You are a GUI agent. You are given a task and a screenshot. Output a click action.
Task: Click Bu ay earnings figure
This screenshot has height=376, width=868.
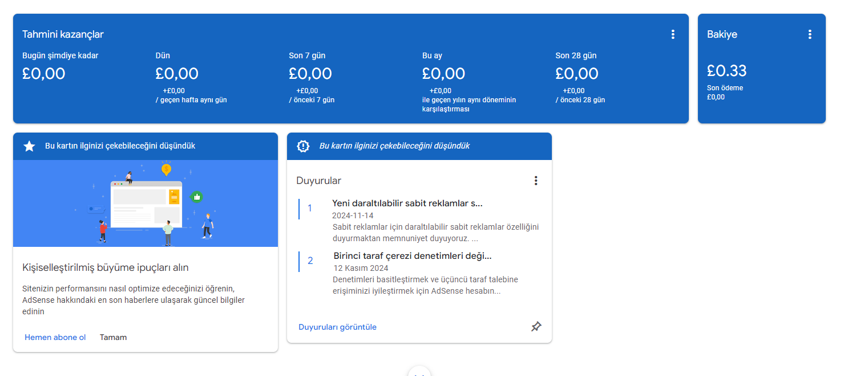(x=443, y=74)
